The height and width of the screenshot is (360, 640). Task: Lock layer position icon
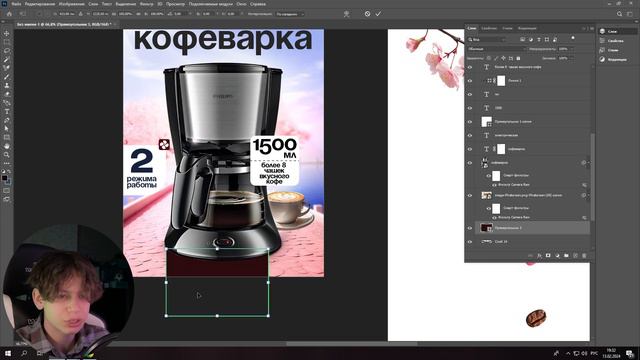point(503,58)
